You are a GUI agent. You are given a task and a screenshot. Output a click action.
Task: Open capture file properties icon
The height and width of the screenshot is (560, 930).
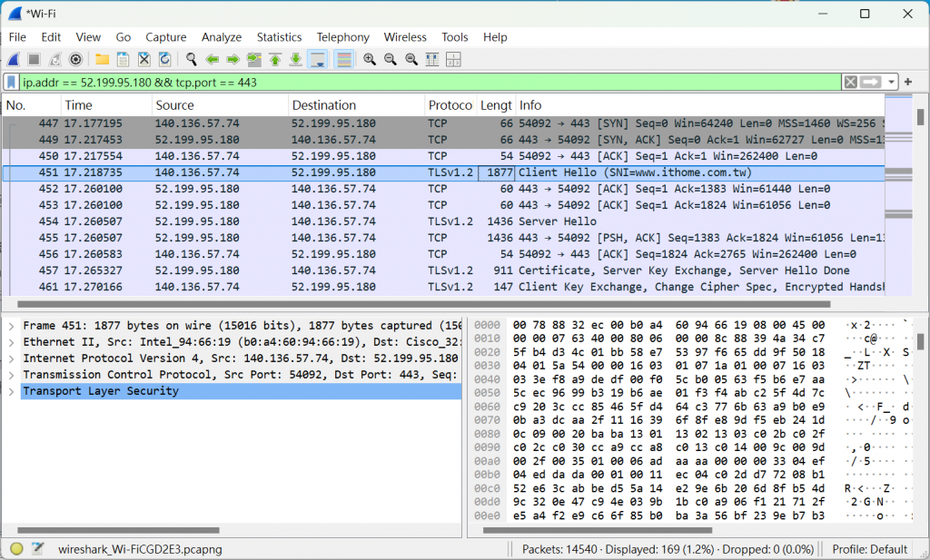click(x=38, y=549)
